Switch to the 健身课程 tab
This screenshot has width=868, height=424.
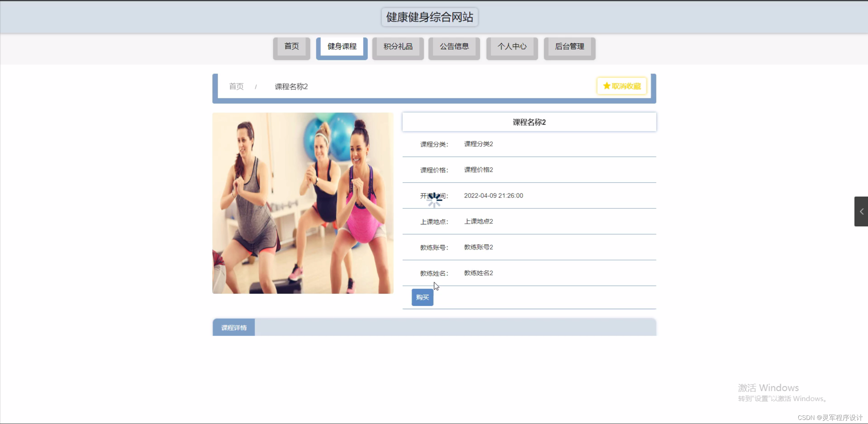(341, 47)
